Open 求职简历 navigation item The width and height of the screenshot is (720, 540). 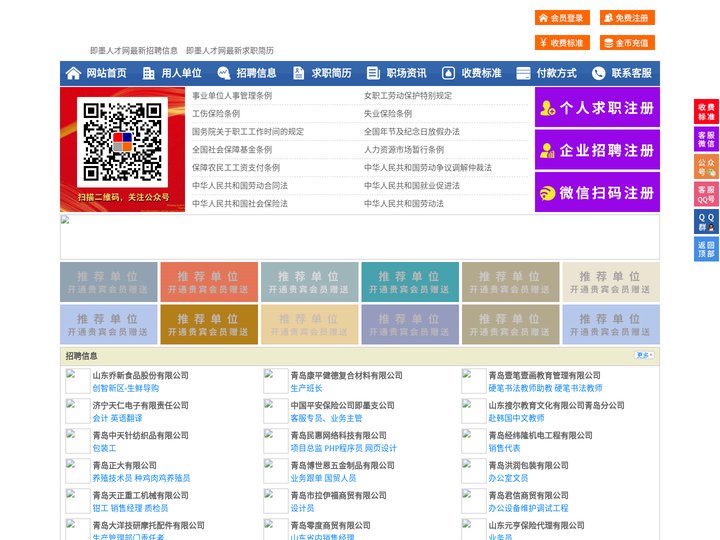(332, 73)
